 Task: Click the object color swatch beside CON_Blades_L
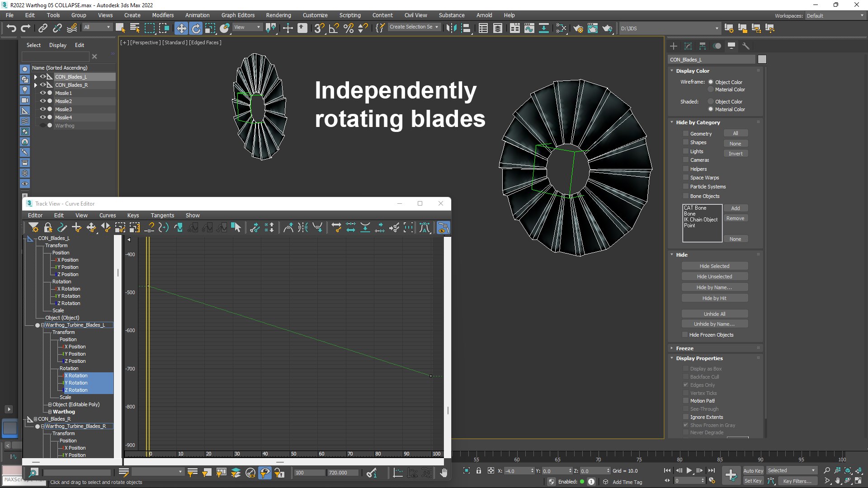tap(762, 60)
